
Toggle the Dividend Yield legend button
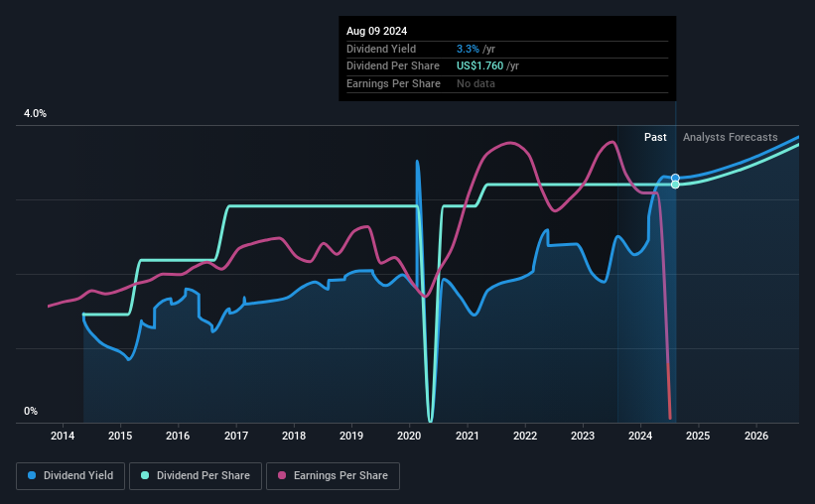[x=70, y=476]
